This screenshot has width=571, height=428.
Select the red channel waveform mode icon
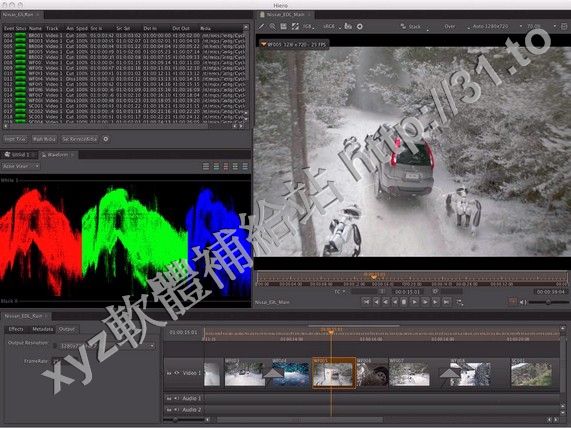(x=226, y=166)
